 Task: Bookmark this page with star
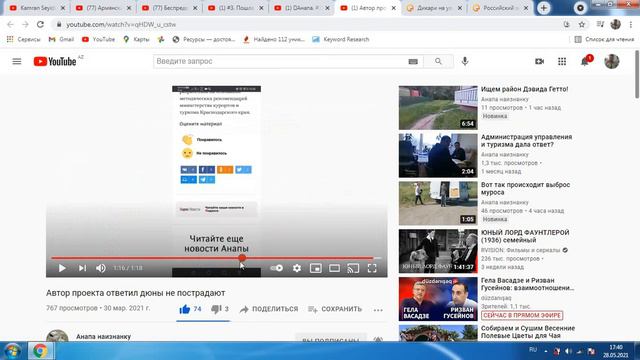point(582,24)
